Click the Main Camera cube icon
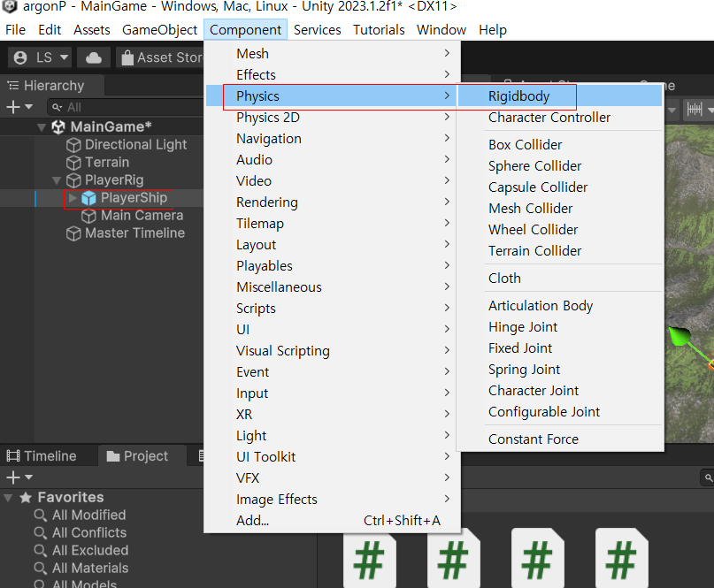The height and width of the screenshot is (588, 714). click(x=88, y=216)
